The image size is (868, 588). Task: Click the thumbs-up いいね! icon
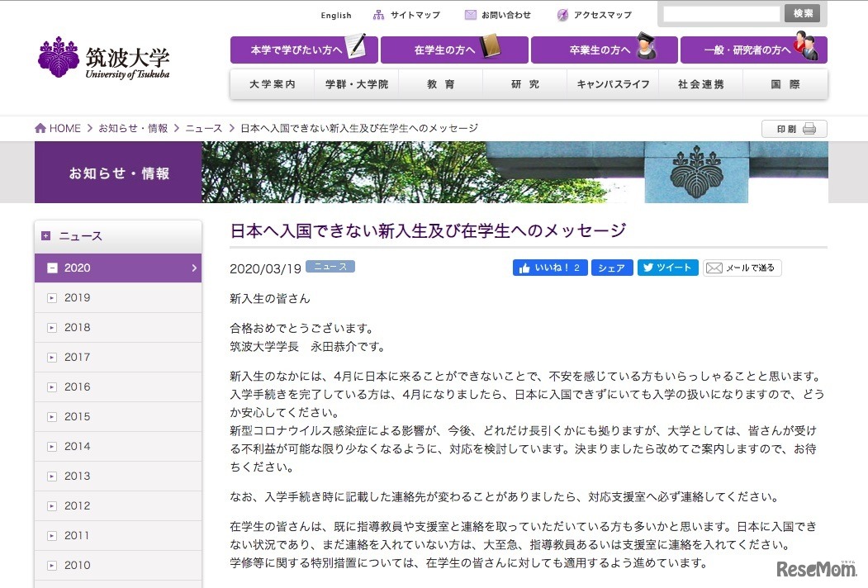528,267
